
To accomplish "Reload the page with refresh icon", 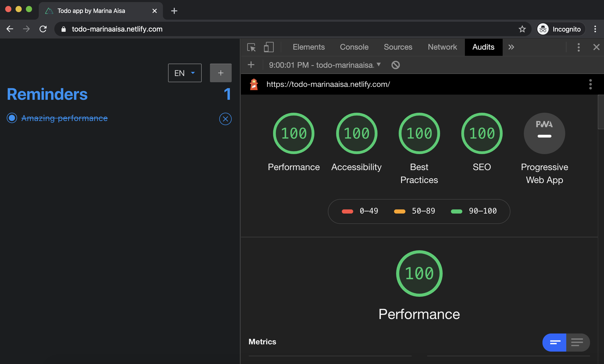I will 43,29.
